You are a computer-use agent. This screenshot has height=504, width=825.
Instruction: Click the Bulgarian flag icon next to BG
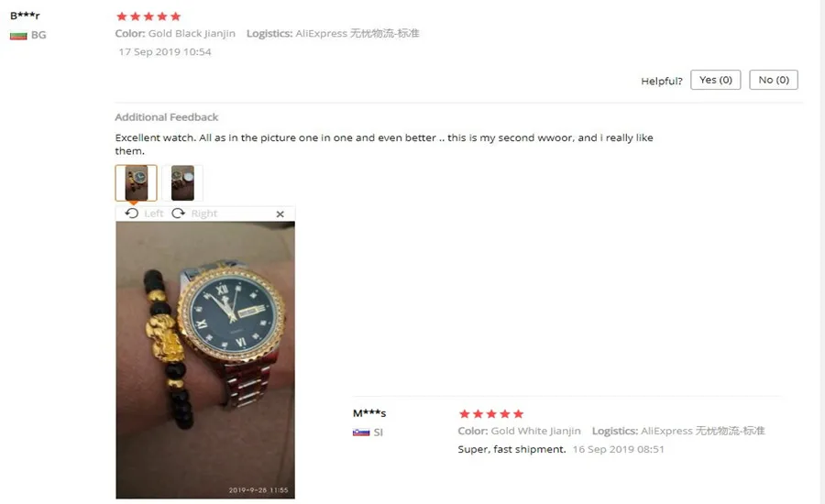point(18,36)
